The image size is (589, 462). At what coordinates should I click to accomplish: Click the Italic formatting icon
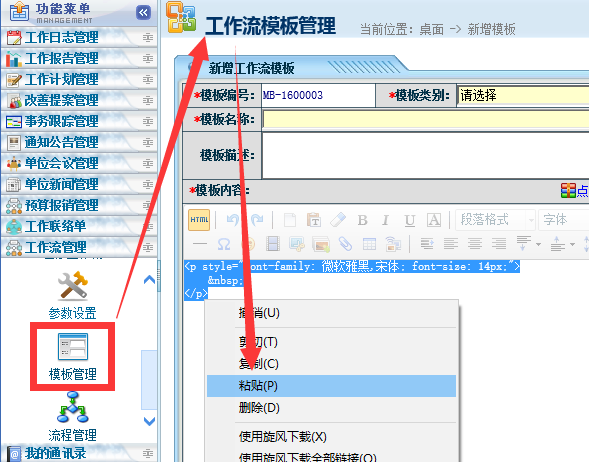[x=385, y=220]
